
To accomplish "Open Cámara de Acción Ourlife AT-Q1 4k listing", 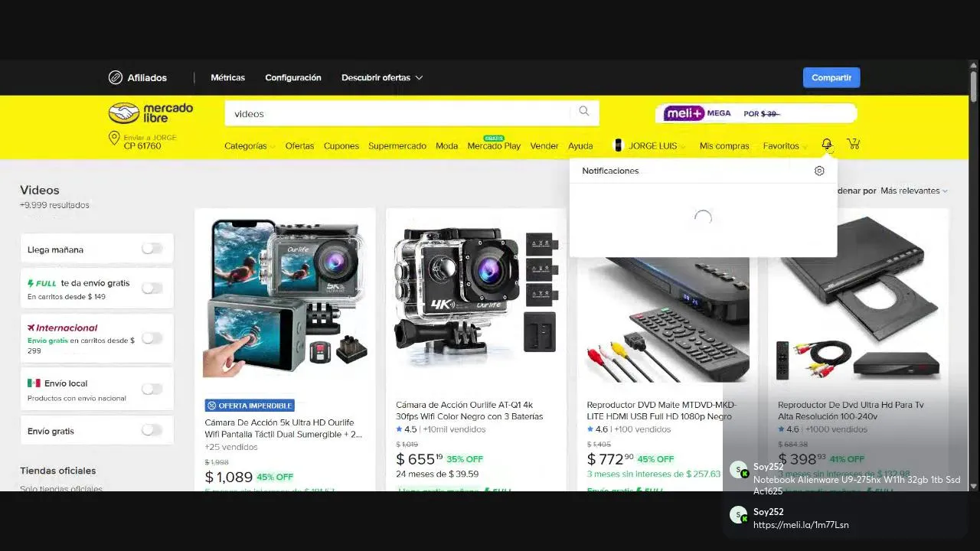I will tap(469, 410).
